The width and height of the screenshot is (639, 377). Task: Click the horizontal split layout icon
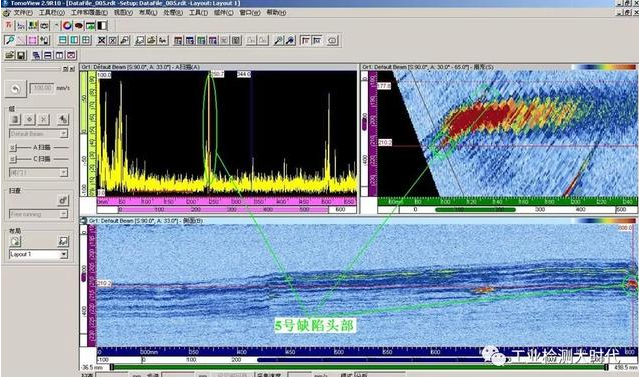[63, 40]
